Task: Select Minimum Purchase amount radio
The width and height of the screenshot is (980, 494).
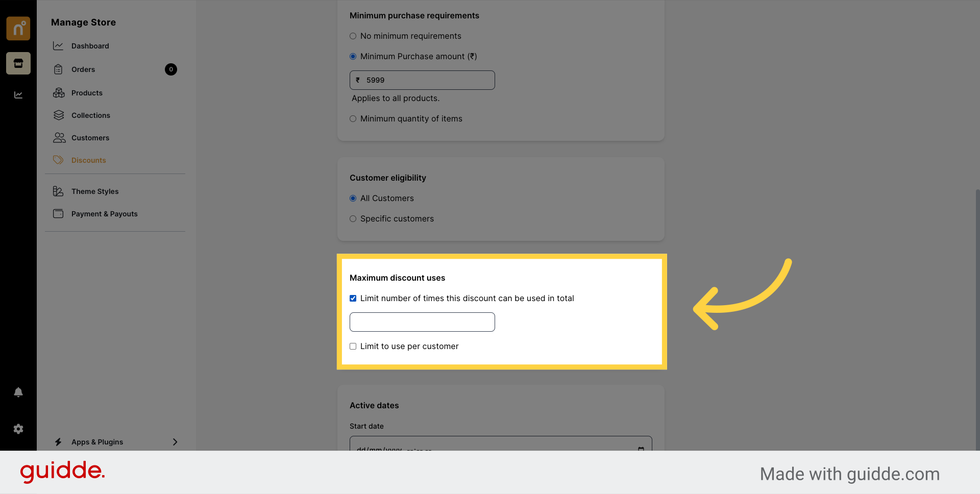Action: tap(353, 57)
